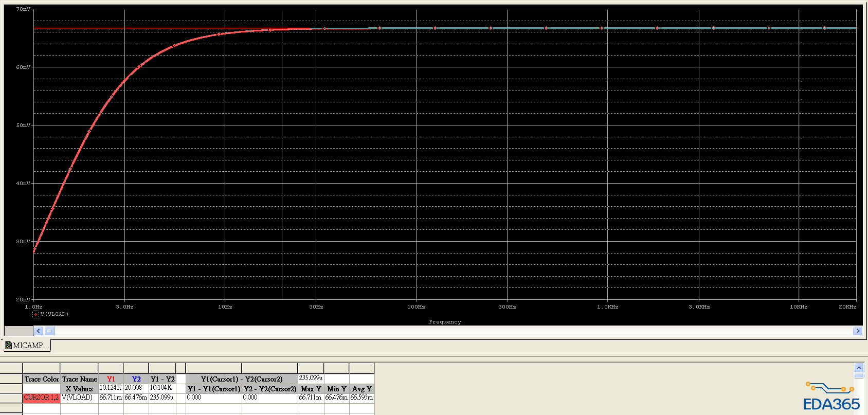Click the 40mV y-axis label

23,184
